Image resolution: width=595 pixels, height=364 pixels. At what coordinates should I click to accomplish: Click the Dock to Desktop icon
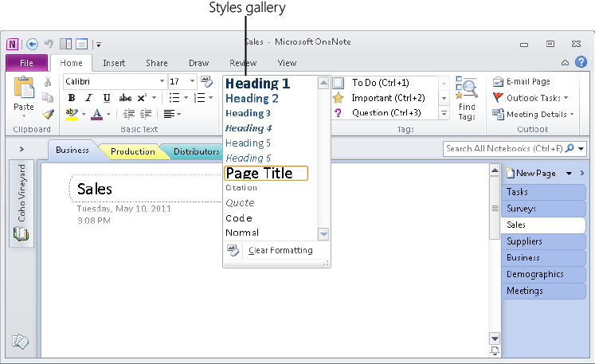tap(65, 44)
